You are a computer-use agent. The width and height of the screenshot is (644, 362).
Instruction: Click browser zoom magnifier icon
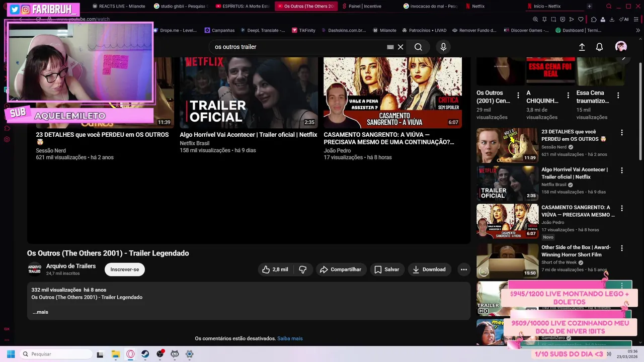coord(535,19)
